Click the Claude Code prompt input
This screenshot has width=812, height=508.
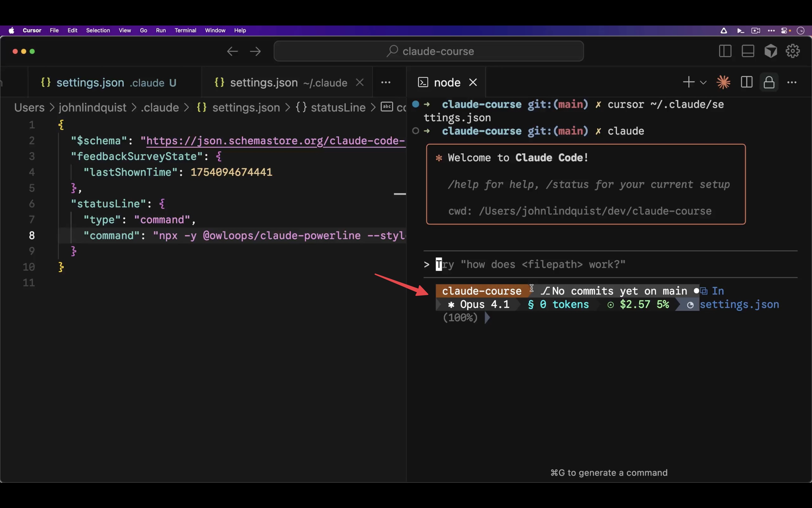coord(610,264)
